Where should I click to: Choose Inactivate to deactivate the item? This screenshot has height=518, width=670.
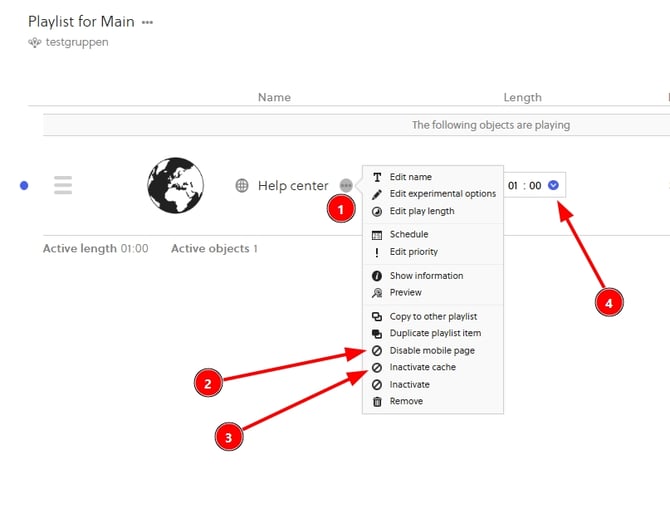(409, 384)
